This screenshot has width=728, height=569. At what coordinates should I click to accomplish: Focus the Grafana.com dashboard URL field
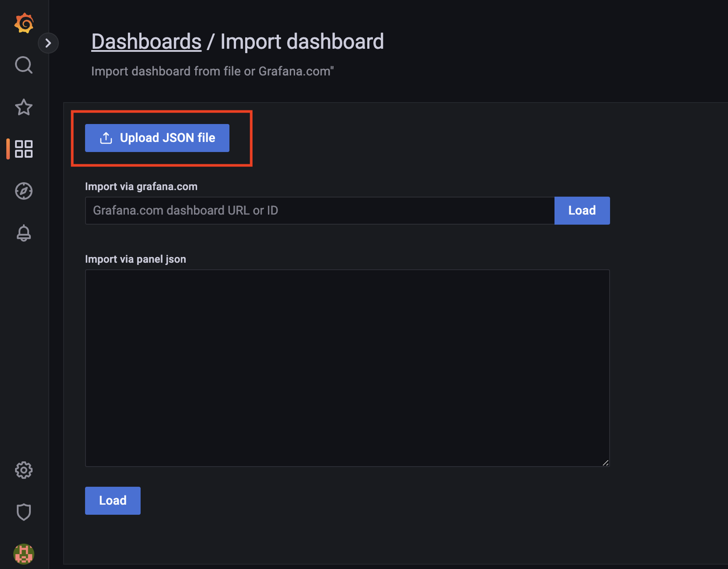[x=320, y=210]
